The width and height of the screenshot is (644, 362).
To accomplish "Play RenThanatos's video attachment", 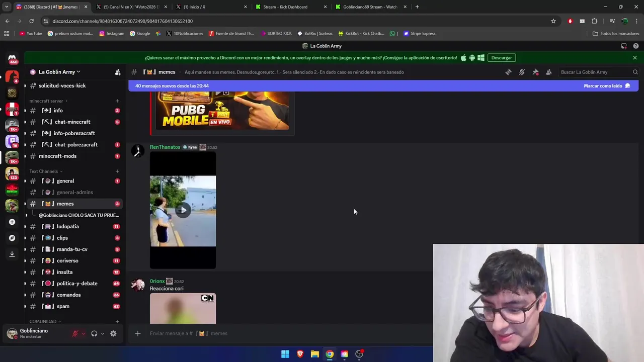I will click(x=183, y=211).
